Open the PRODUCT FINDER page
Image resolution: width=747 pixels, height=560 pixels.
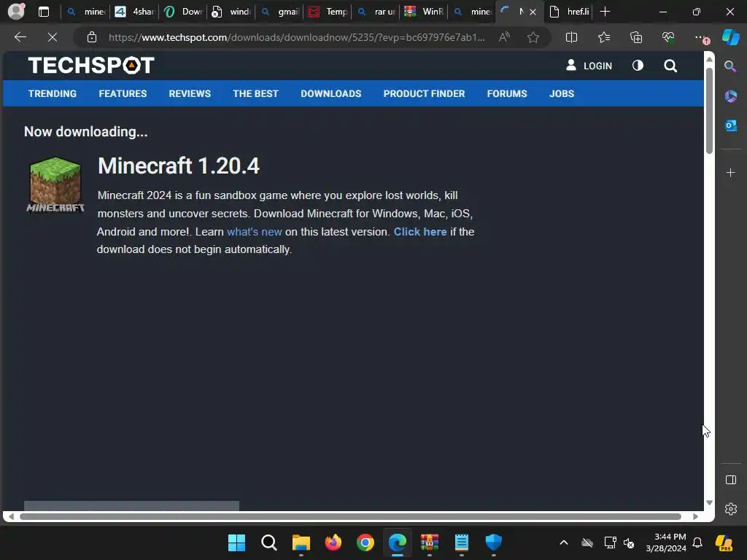click(x=424, y=94)
